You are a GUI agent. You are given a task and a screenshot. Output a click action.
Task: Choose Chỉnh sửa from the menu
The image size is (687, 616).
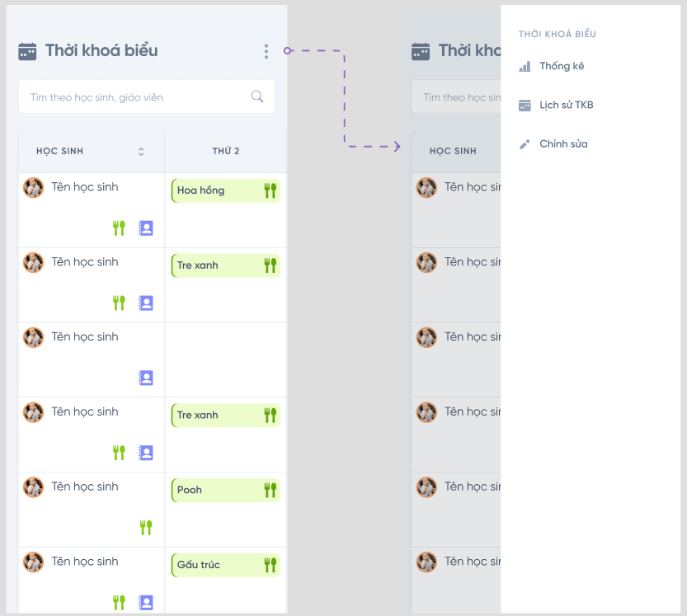coord(563,144)
